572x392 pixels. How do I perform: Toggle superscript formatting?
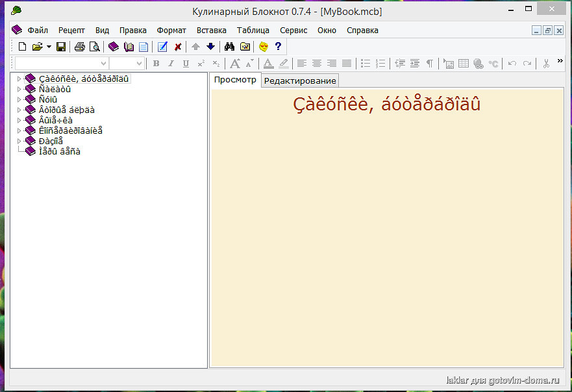point(201,64)
